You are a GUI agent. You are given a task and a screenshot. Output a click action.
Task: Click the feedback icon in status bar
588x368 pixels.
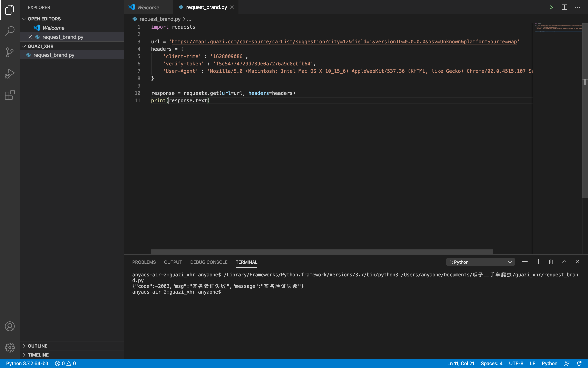pyautogui.click(x=567, y=363)
